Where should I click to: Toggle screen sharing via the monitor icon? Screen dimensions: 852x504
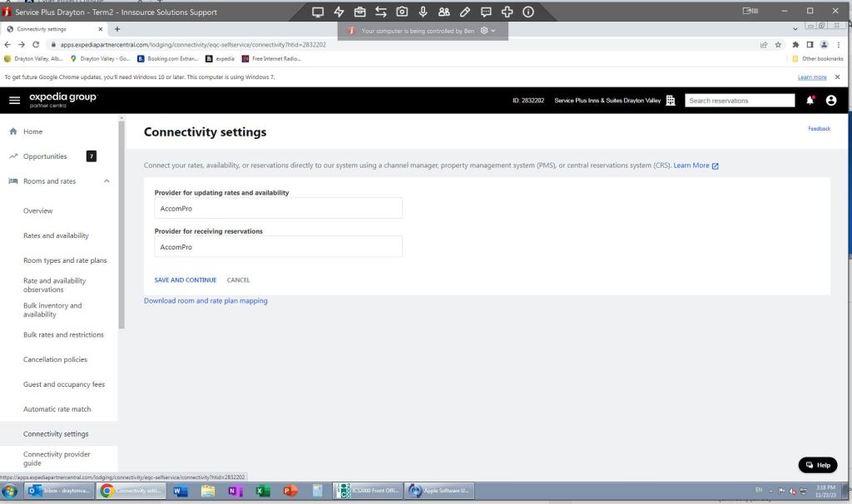pyautogui.click(x=318, y=12)
